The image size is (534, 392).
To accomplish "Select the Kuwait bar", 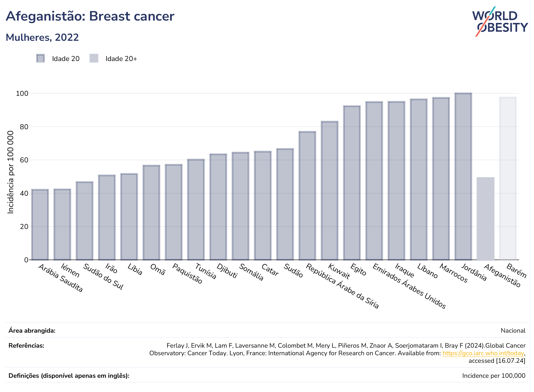I will pyautogui.click(x=330, y=190).
